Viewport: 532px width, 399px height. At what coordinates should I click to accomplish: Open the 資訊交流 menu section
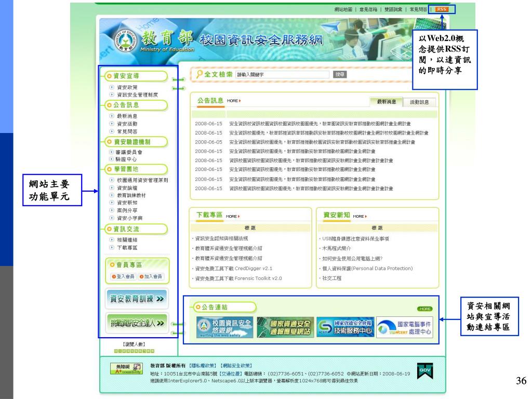click(x=136, y=229)
